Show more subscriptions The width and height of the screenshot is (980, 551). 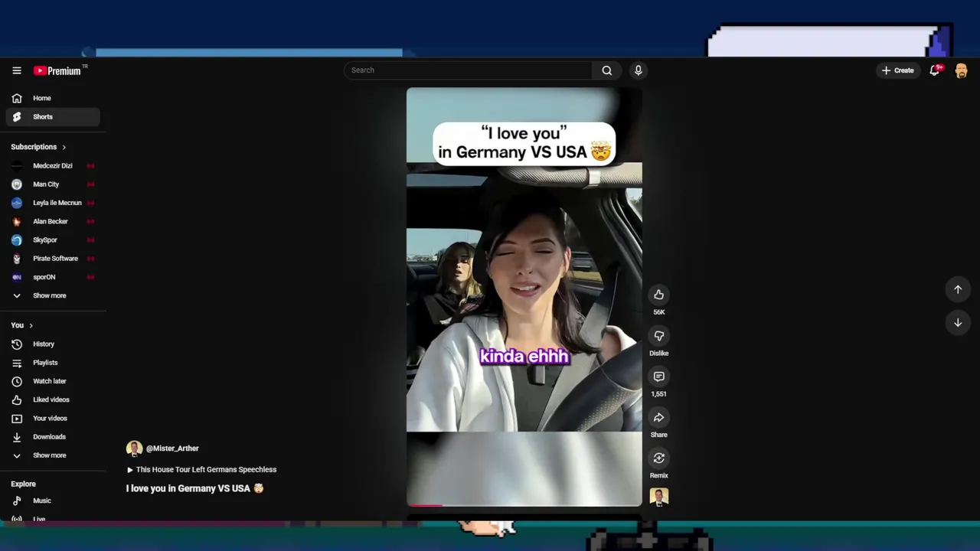tap(53, 295)
